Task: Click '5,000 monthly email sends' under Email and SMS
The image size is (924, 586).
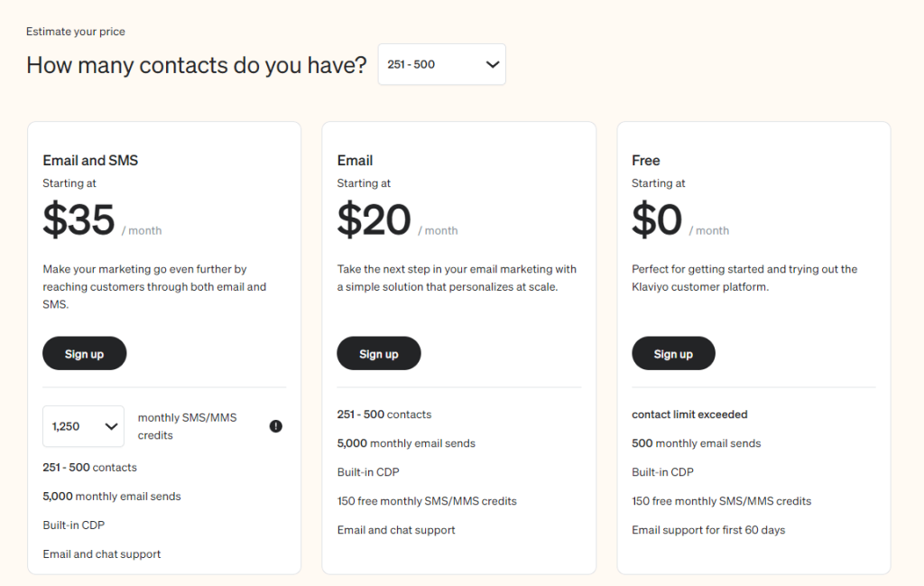Action: point(112,496)
